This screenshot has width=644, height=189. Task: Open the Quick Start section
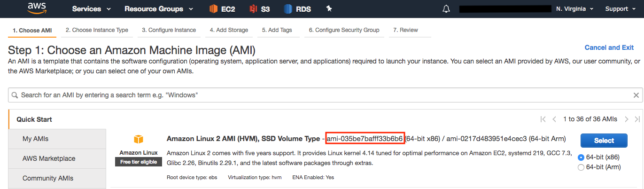click(57, 119)
